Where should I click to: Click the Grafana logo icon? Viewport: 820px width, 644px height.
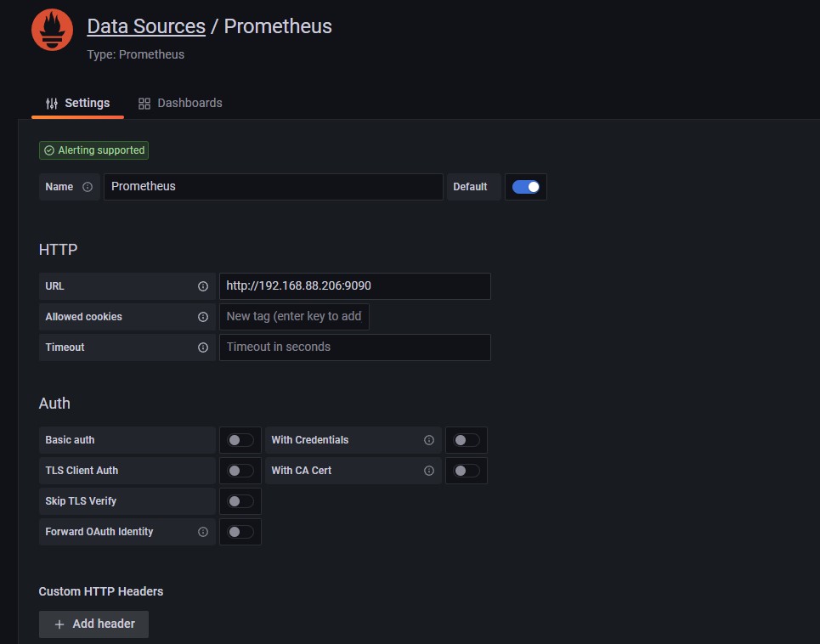pyautogui.click(x=51, y=29)
